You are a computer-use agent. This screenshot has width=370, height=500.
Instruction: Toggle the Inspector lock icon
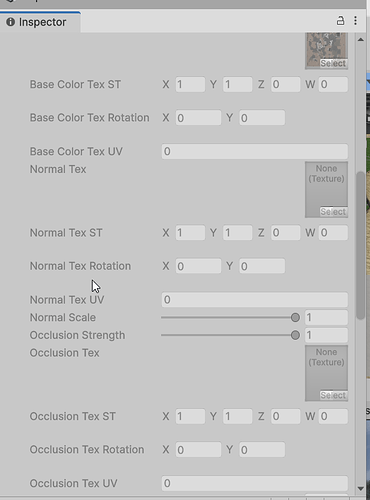[x=340, y=21]
